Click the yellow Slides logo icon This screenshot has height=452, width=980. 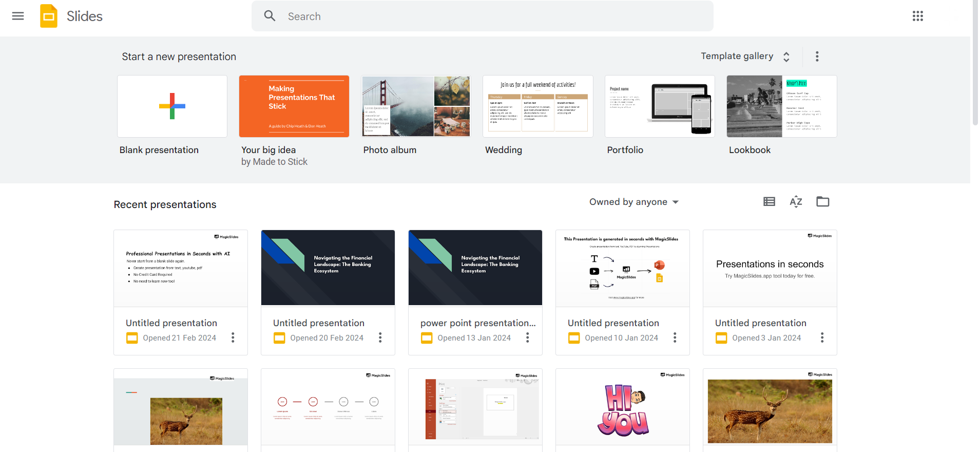(x=49, y=16)
